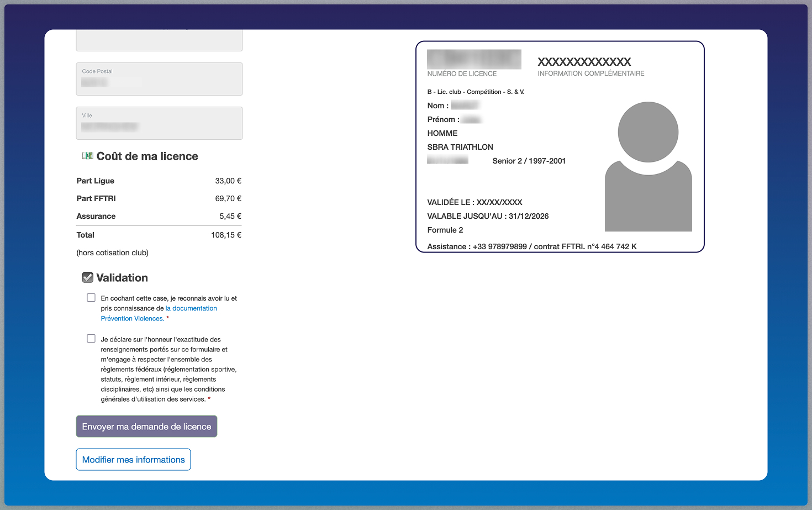Click the Assurance amount 5,45 €

[x=230, y=216]
